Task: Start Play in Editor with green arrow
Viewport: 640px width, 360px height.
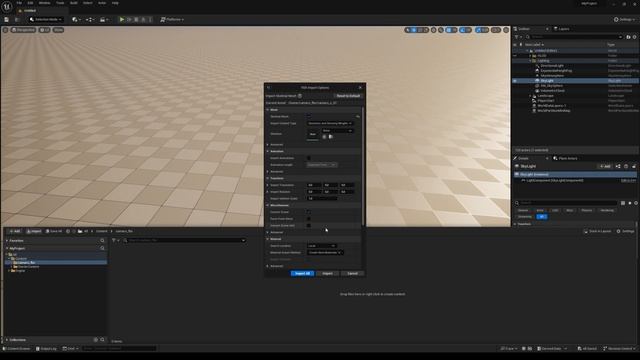Action: 122,20
